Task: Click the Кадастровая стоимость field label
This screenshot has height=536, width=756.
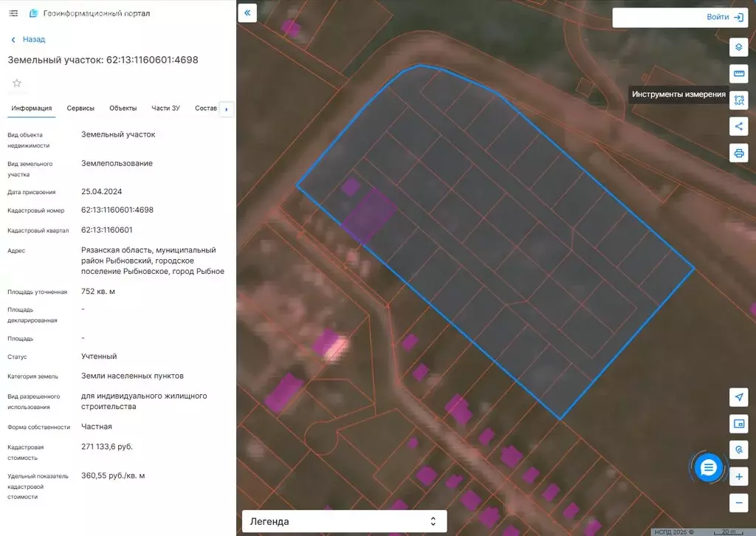Action: [x=26, y=453]
